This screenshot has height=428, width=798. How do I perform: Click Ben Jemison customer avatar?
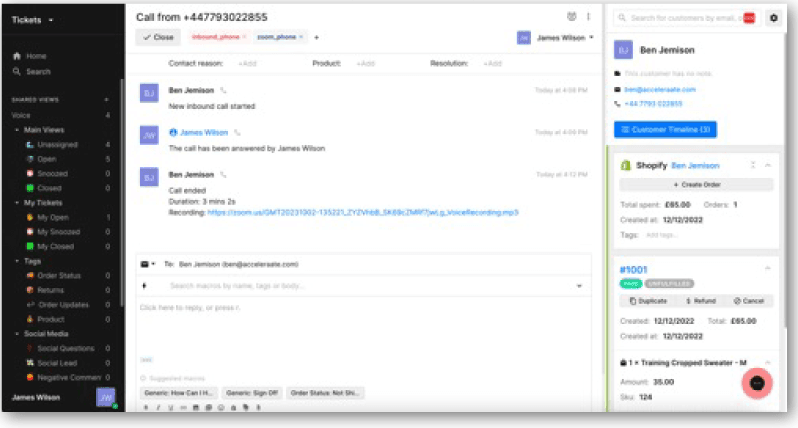coord(623,50)
